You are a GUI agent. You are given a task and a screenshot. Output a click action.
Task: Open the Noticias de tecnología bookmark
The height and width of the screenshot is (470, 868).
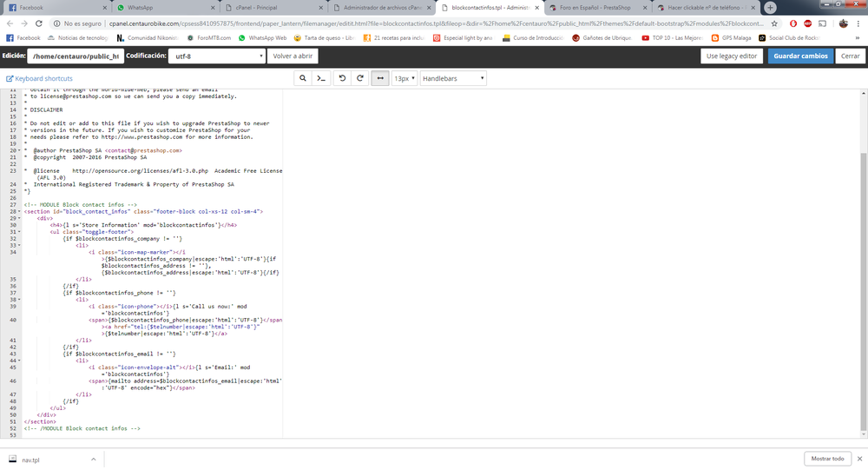tap(77, 37)
